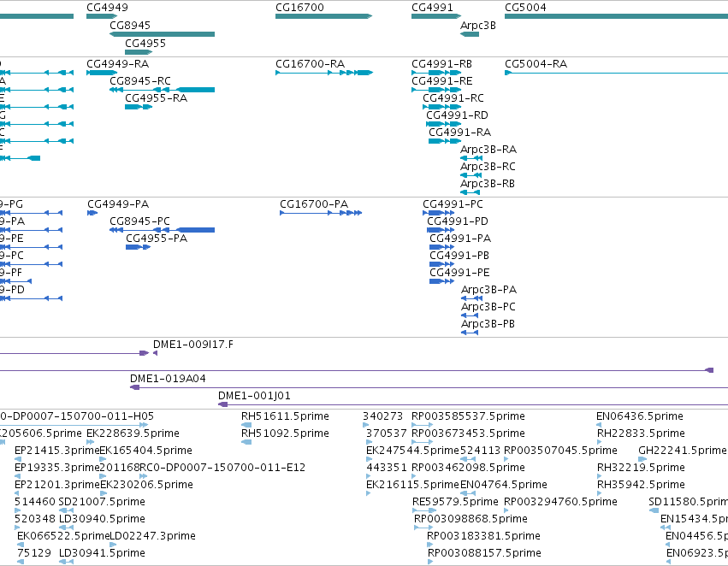Screen dimensions: 728x566
Task: Click BAC clone DME1-001J01 label
Action: pyautogui.click(x=254, y=396)
